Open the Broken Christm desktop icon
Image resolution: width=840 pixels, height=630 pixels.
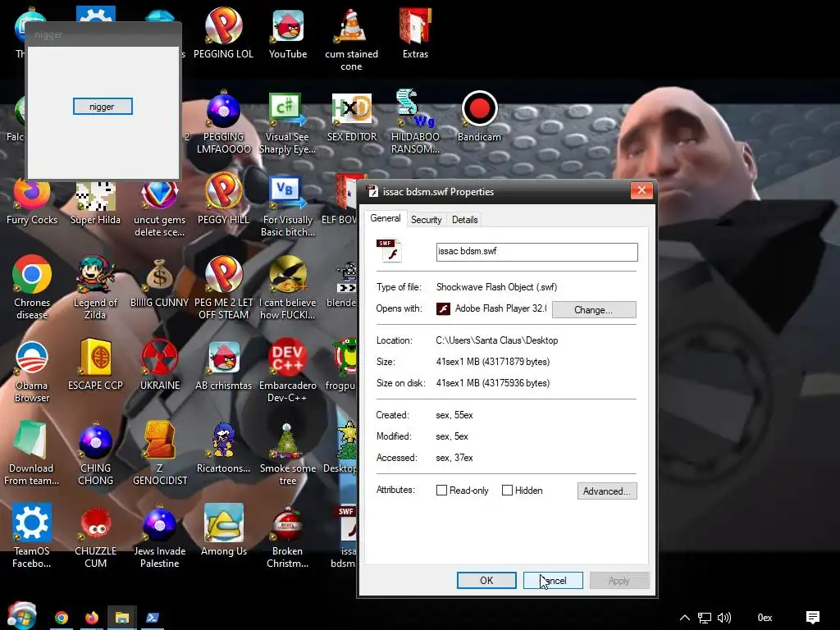[288, 536]
